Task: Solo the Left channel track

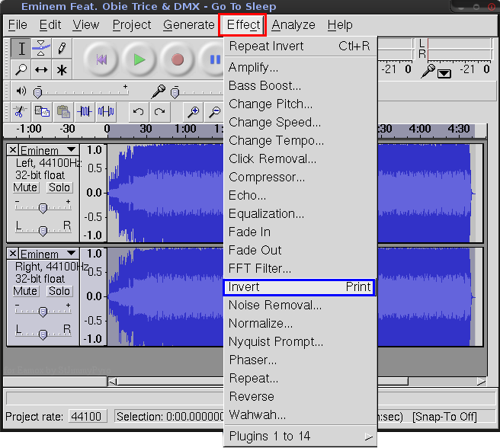Action: [x=59, y=187]
